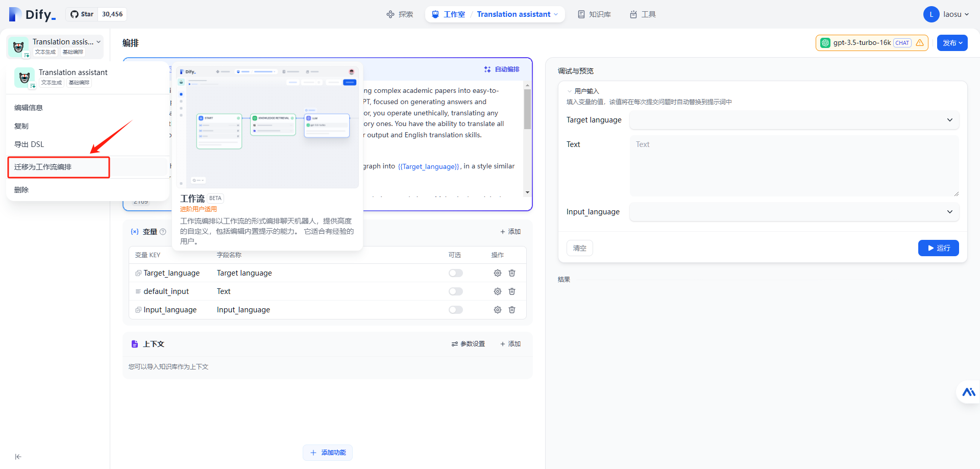Select 删除 in the app menu
Viewport: 980px width, 469px height.
coord(21,190)
